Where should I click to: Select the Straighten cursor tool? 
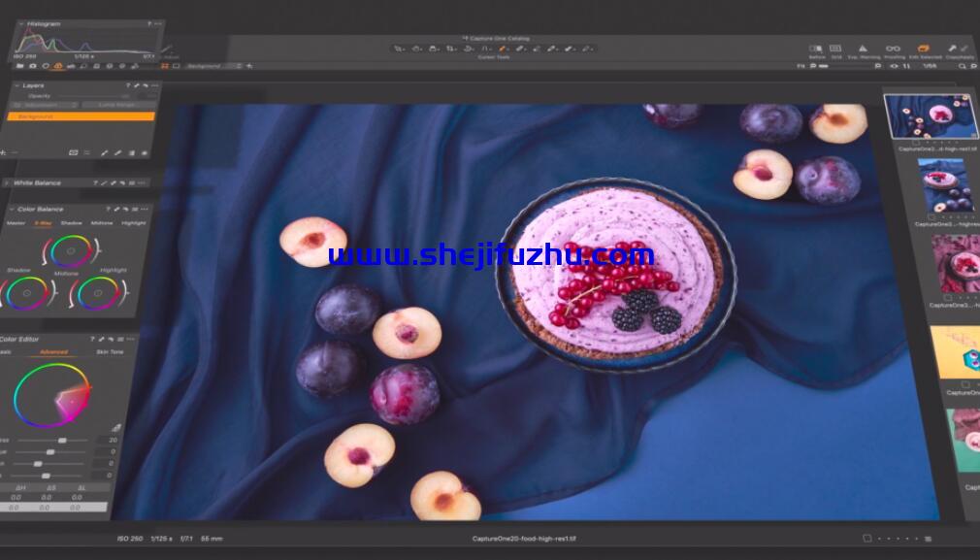[x=469, y=49]
